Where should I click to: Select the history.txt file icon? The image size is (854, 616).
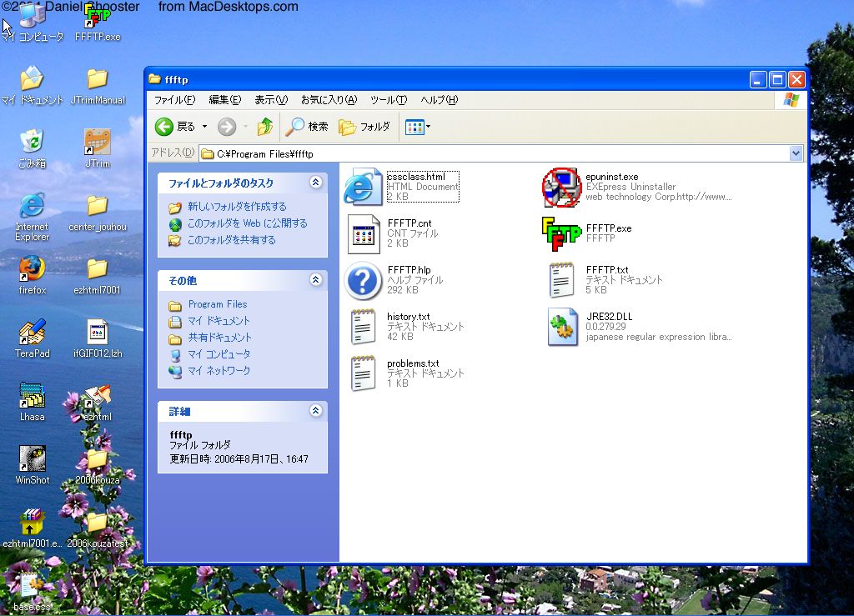(364, 327)
